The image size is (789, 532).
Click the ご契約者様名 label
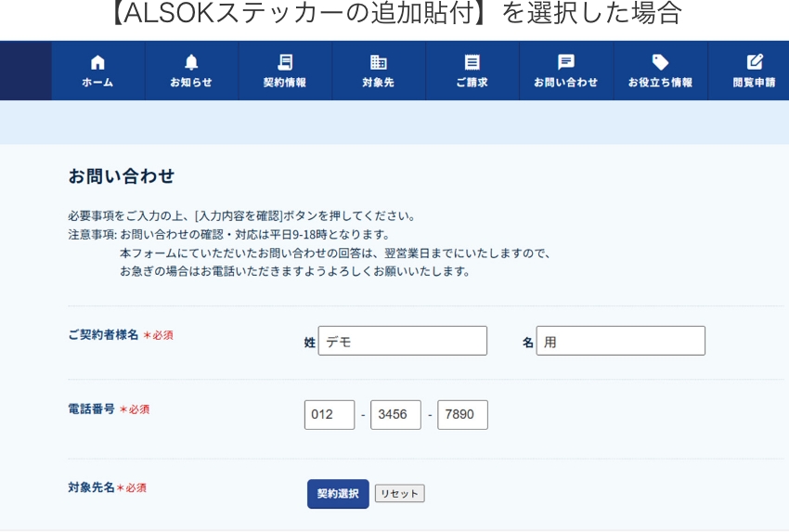point(103,334)
